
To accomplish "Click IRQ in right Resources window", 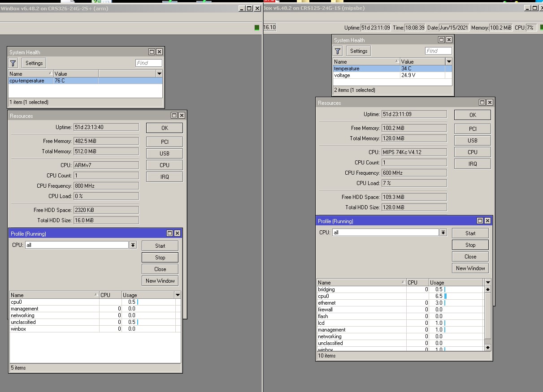I will [473, 164].
